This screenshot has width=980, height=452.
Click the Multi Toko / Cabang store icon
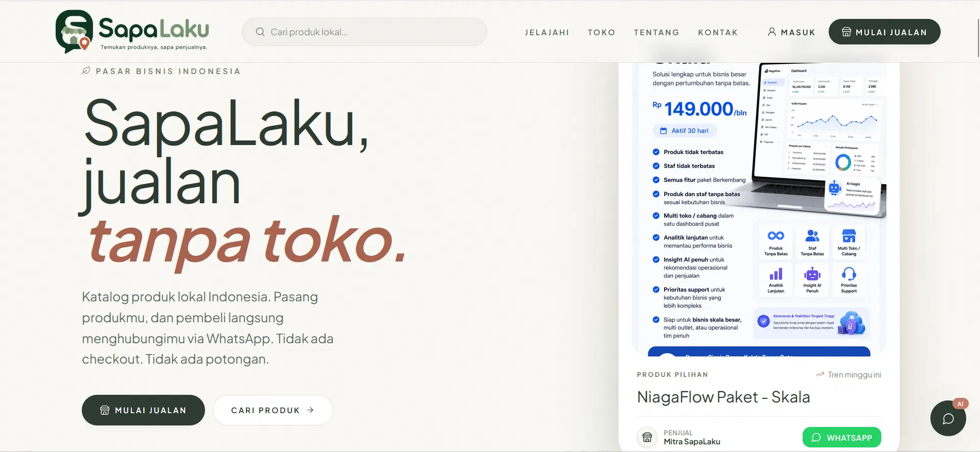(x=849, y=235)
